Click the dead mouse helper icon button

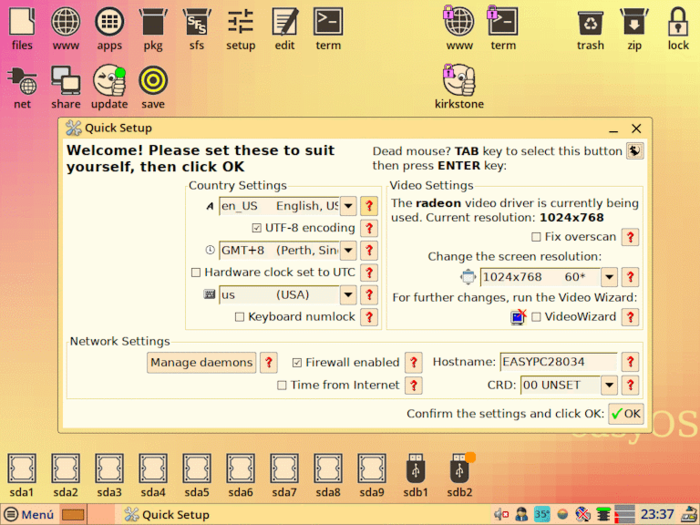coord(634,151)
